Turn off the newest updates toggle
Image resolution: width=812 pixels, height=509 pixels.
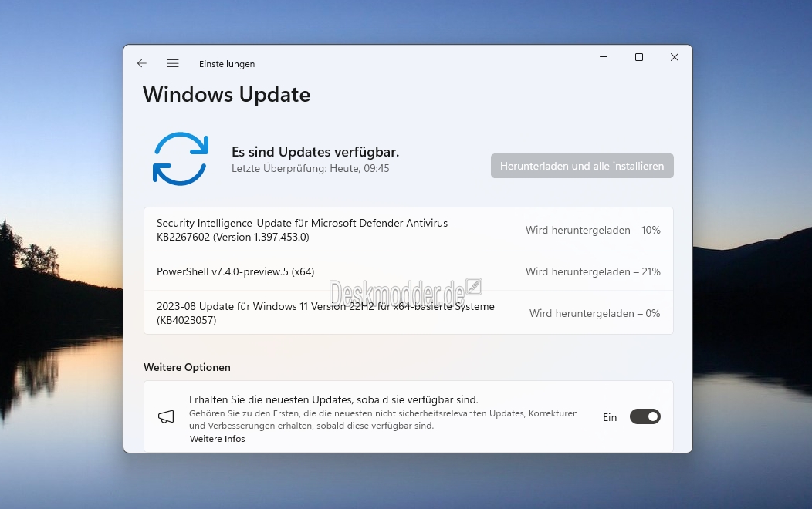645,416
